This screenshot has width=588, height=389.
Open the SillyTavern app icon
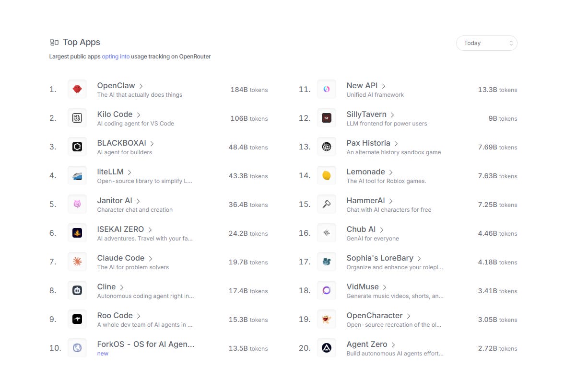[327, 118]
